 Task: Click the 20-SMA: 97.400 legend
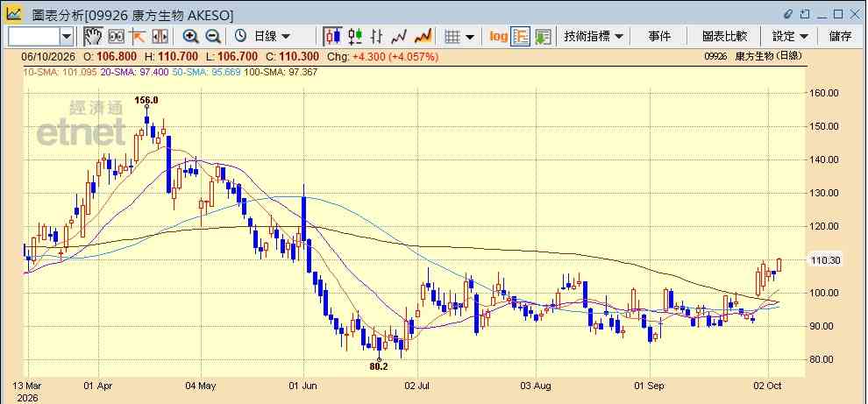point(134,72)
